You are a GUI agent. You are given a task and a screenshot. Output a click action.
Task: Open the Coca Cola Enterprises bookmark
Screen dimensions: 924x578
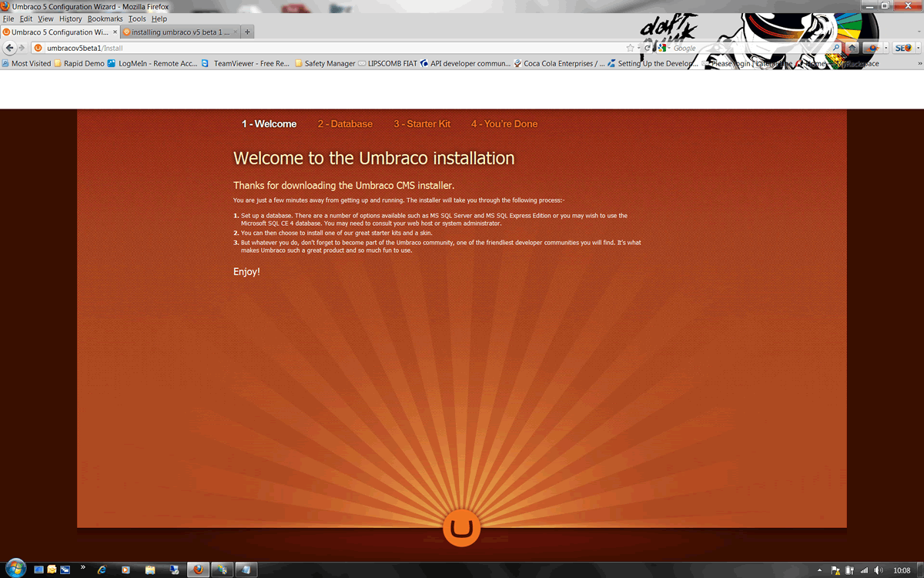click(x=559, y=63)
